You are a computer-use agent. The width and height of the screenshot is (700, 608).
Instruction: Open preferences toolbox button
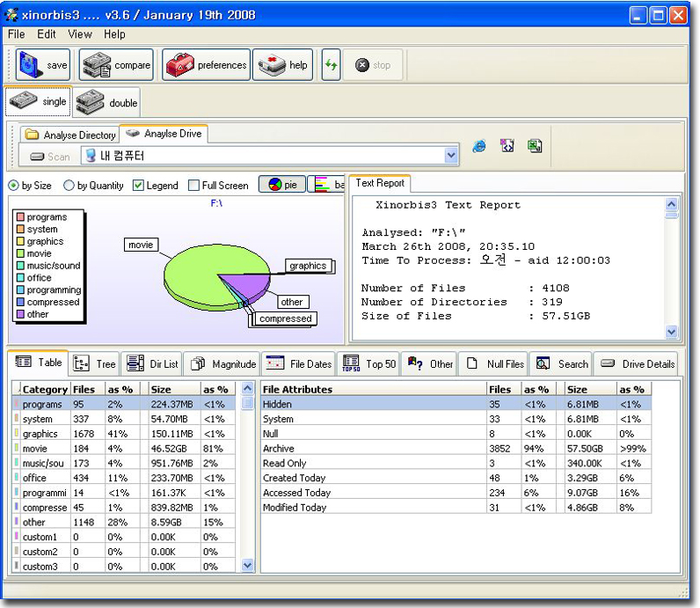(207, 65)
